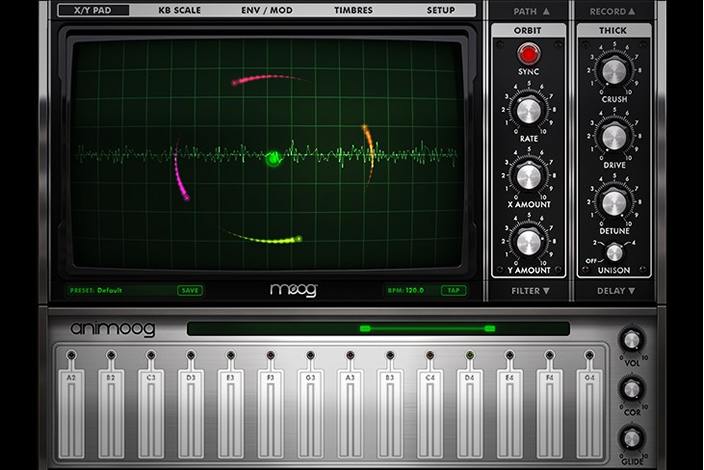Play the E3 key

point(230,413)
